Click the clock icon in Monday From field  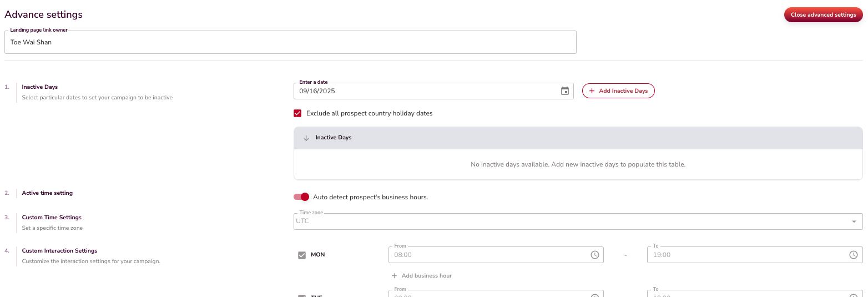point(594,255)
